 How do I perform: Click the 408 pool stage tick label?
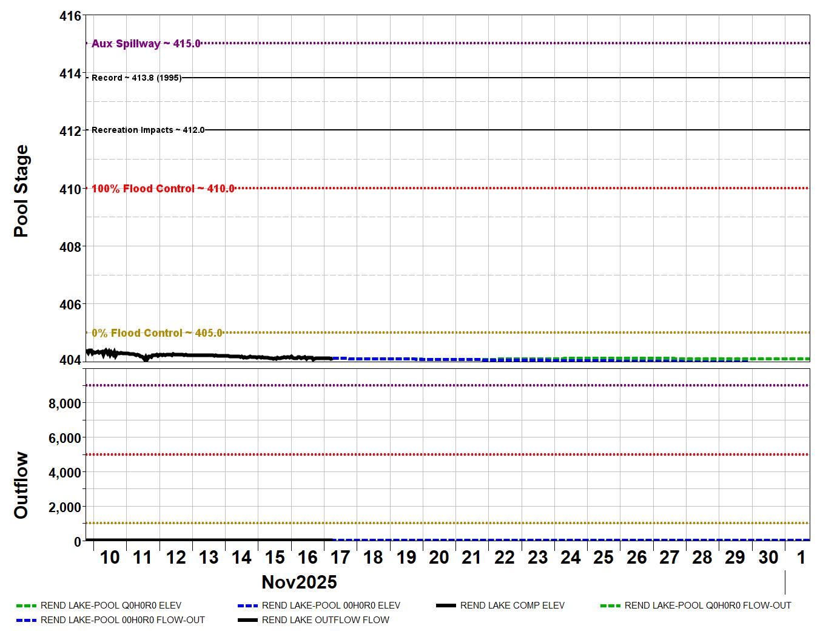(x=70, y=247)
